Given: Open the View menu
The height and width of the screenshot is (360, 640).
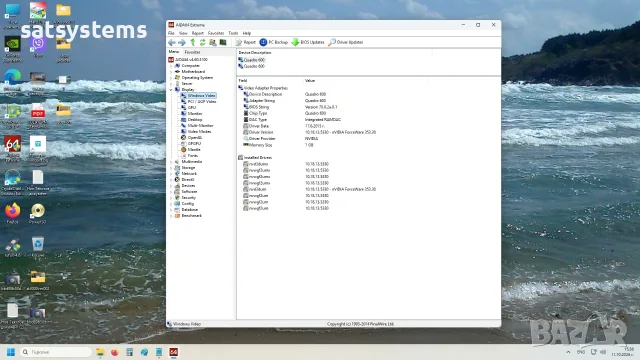Looking at the screenshot, I should [183, 33].
